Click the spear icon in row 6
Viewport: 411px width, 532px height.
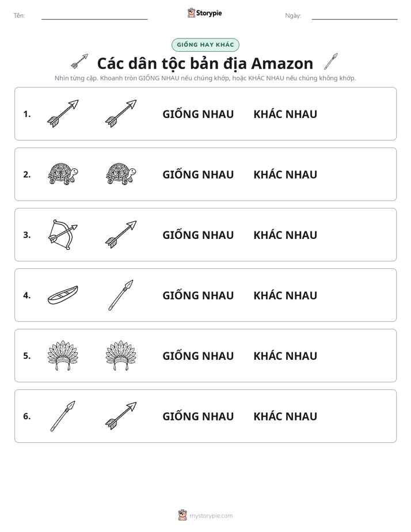point(63,416)
